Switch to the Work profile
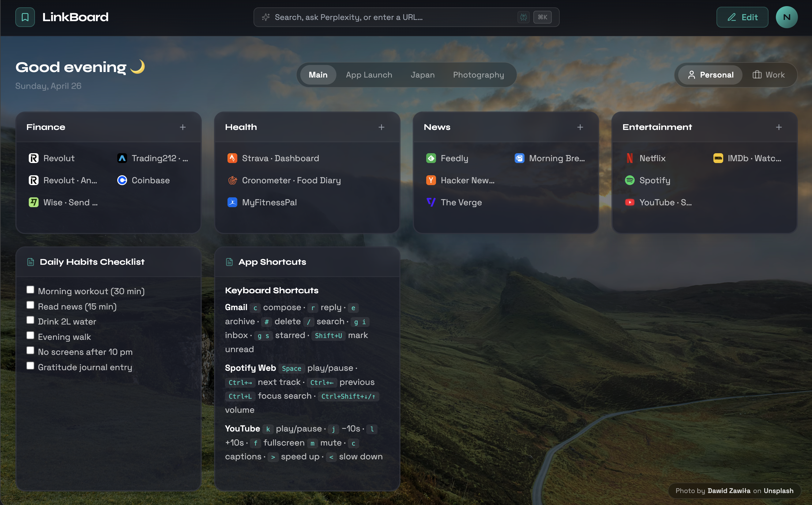Viewport: 812px width, 505px height. 769,75
